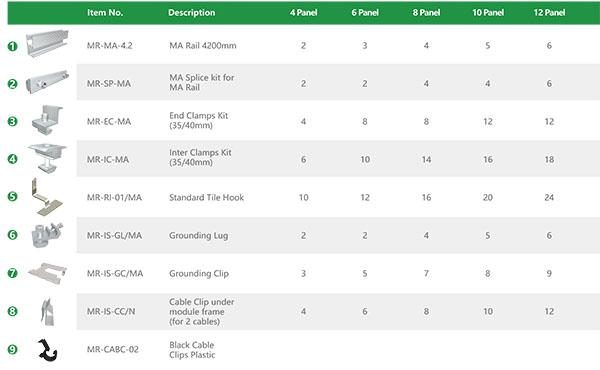Click the Standard Tile Hook image
The width and height of the screenshot is (600, 370).
[47, 197]
